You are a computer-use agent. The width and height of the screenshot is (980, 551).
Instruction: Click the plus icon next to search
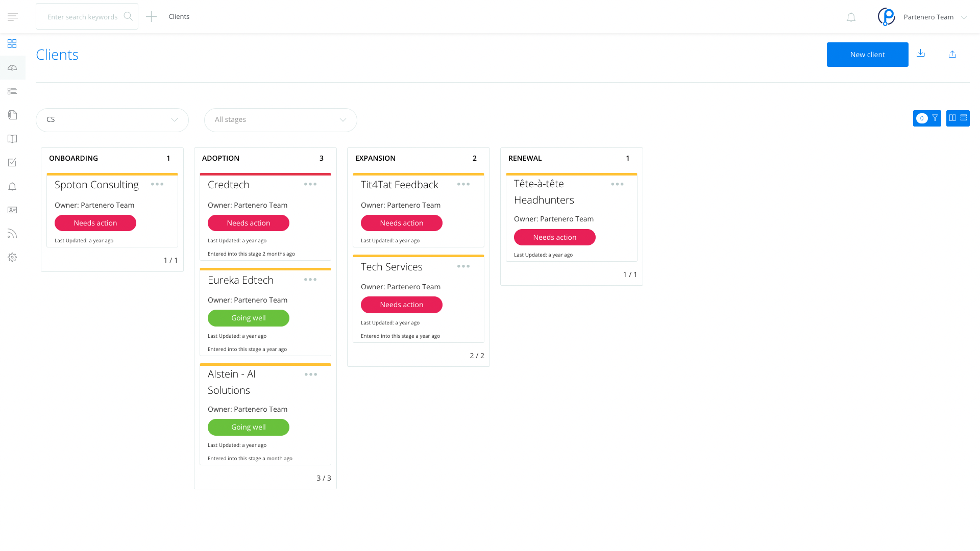[x=151, y=17]
